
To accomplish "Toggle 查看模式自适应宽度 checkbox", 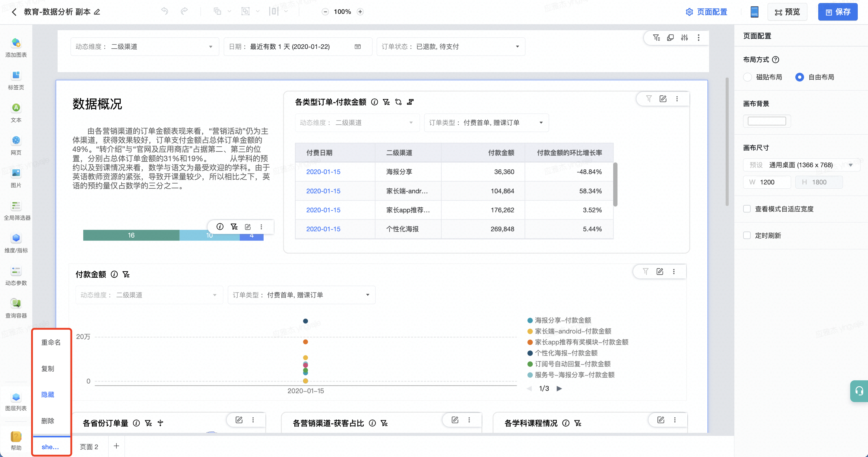I will pos(747,209).
